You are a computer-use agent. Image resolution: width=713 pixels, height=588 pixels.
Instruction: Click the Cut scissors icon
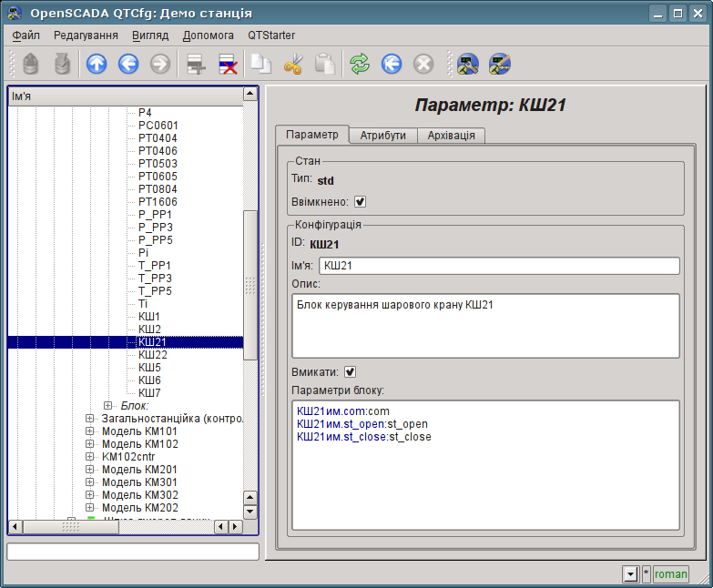point(293,64)
